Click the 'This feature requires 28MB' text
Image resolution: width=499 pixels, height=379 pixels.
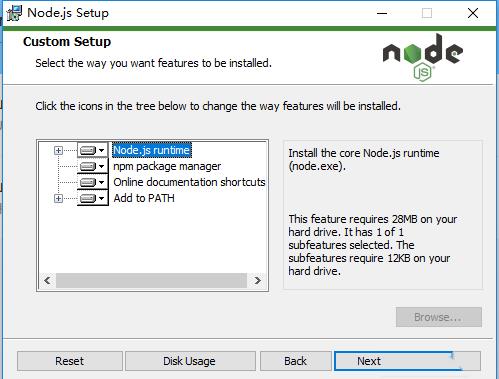(x=373, y=245)
